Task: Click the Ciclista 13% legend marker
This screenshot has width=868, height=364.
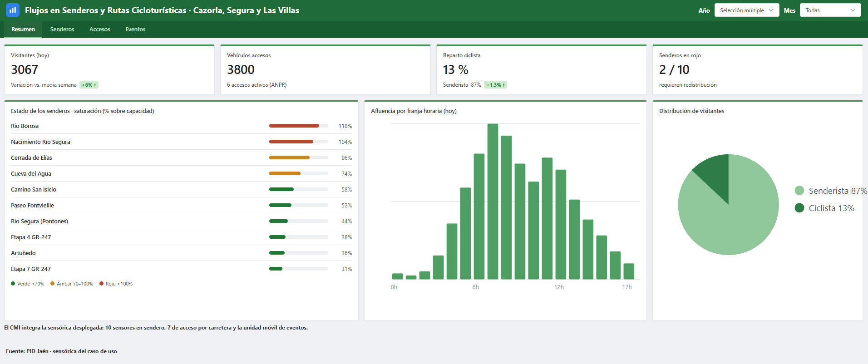Action: (x=799, y=208)
